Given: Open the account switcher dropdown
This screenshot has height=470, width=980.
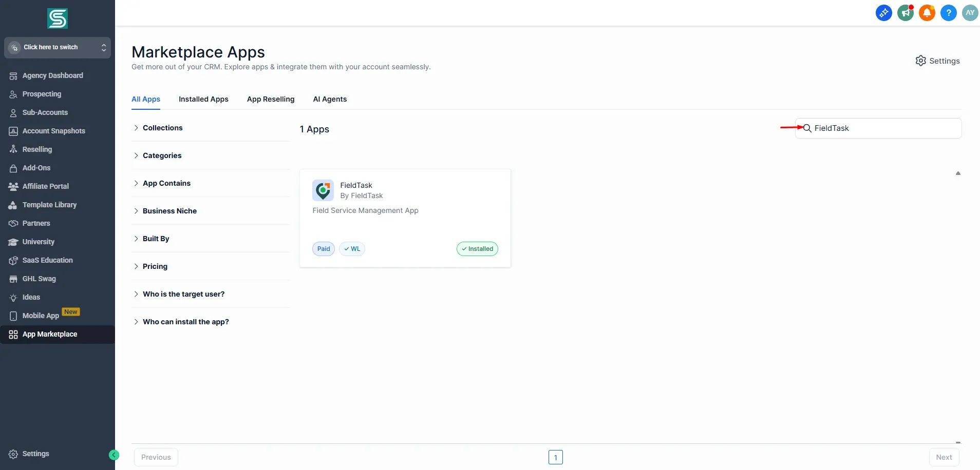Looking at the screenshot, I should click(x=58, y=47).
